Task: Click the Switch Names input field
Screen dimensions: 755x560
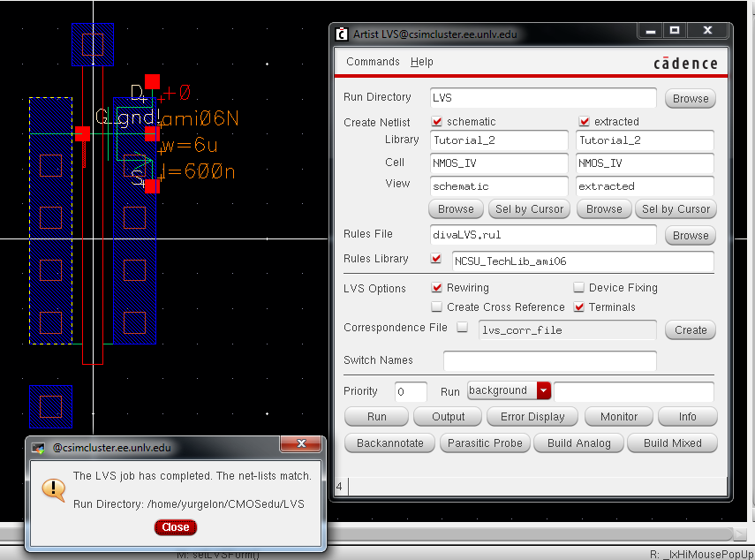Action: 550,360
